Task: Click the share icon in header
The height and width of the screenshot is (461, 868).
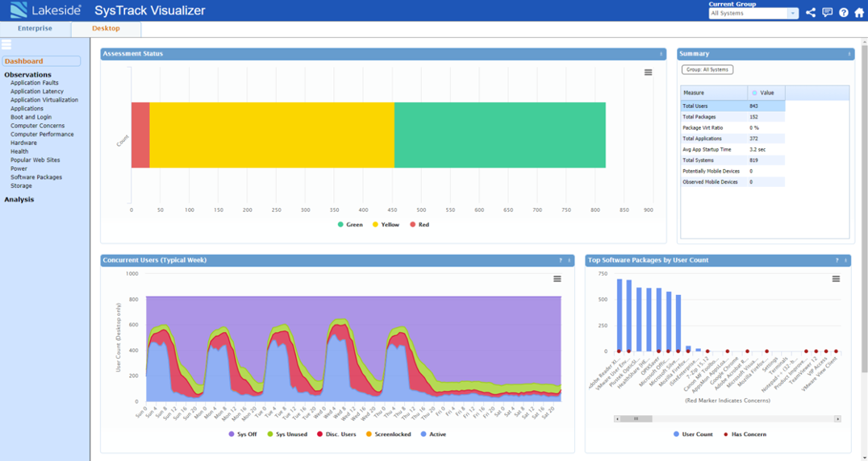Action: 811,13
